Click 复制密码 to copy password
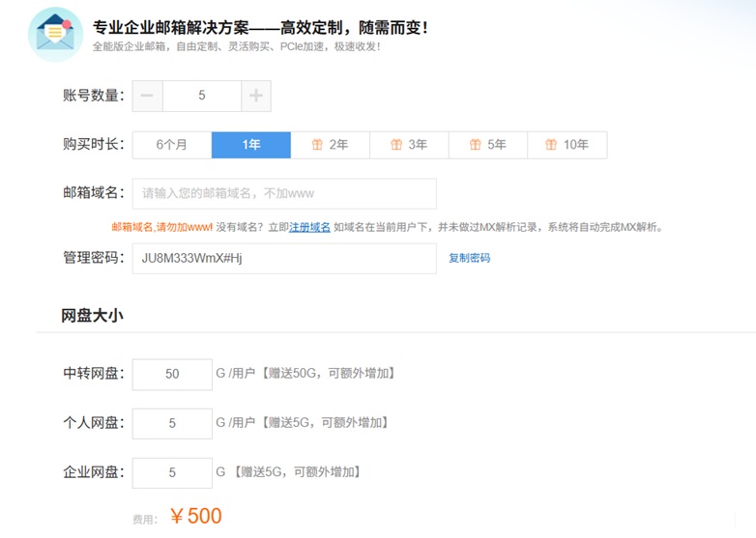Image resolution: width=756 pixels, height=538 pixels. 470,258
